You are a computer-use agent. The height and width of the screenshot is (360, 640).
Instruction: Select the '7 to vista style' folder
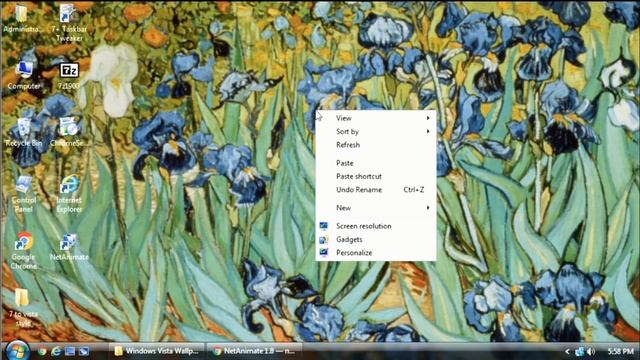coord(23,307)
